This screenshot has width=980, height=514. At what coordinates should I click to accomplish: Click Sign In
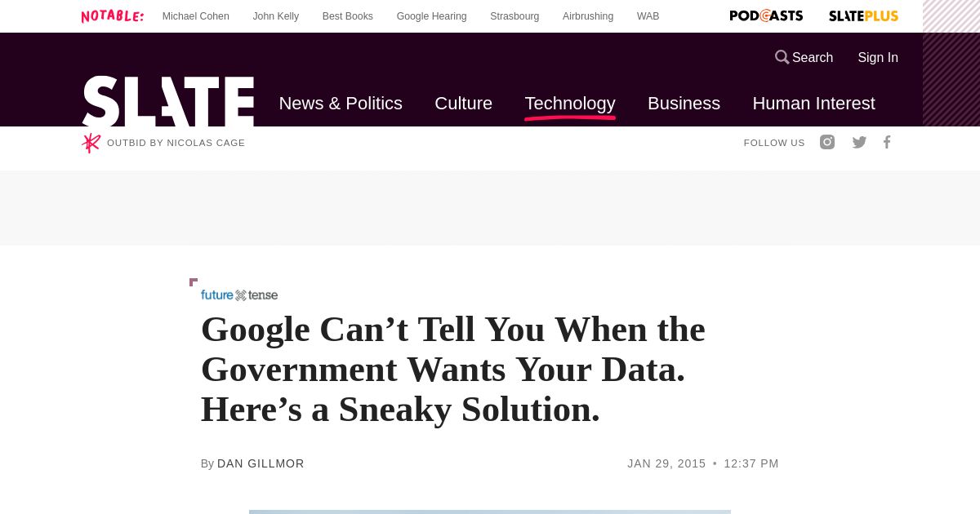point(878,57)
